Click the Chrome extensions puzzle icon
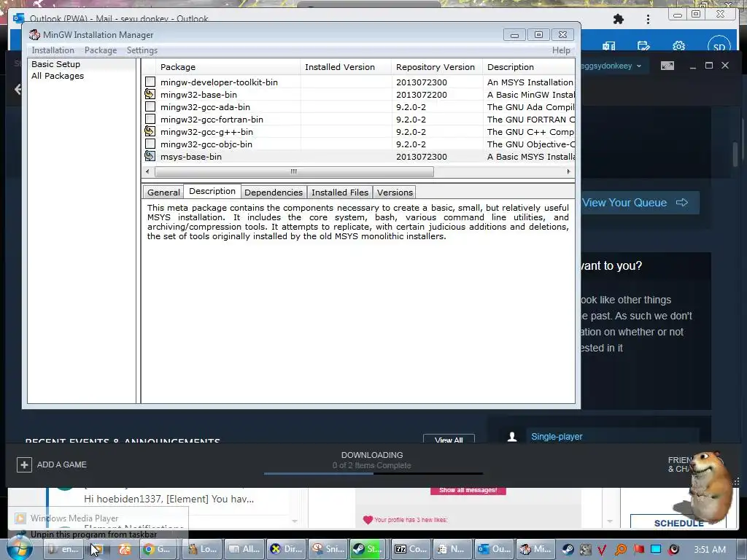 click(x=619, y=19)
